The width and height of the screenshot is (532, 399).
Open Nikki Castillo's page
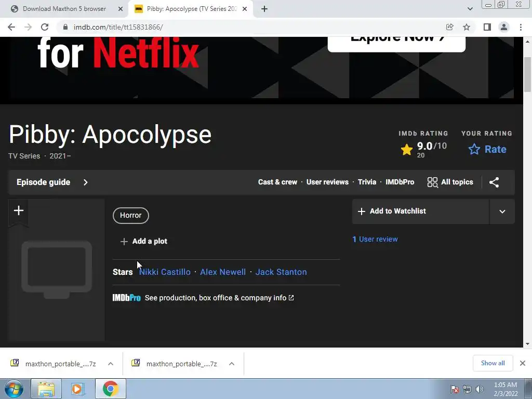coord(165,272)
